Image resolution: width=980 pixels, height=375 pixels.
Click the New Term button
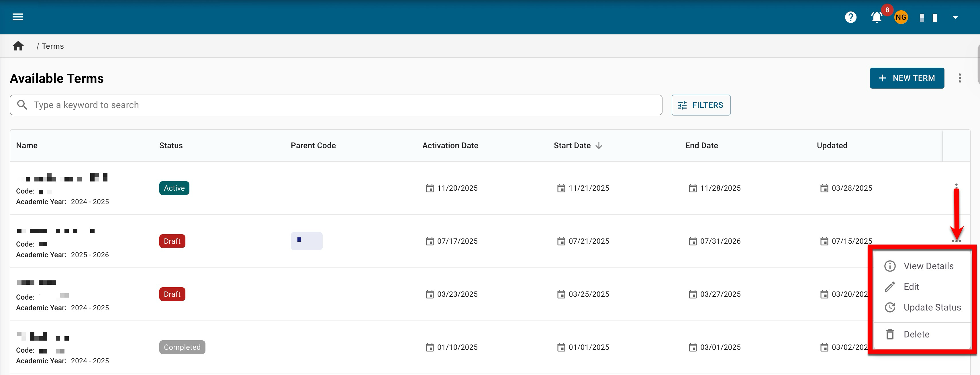[x=907, y=78]
